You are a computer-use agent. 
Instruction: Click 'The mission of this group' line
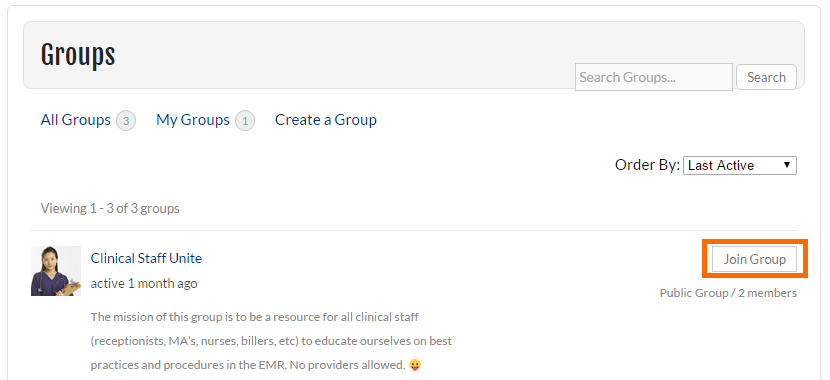255,317
